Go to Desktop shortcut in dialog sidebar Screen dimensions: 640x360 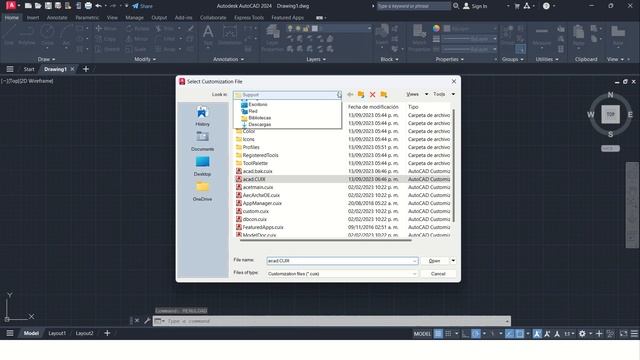[x=202, y=166]
